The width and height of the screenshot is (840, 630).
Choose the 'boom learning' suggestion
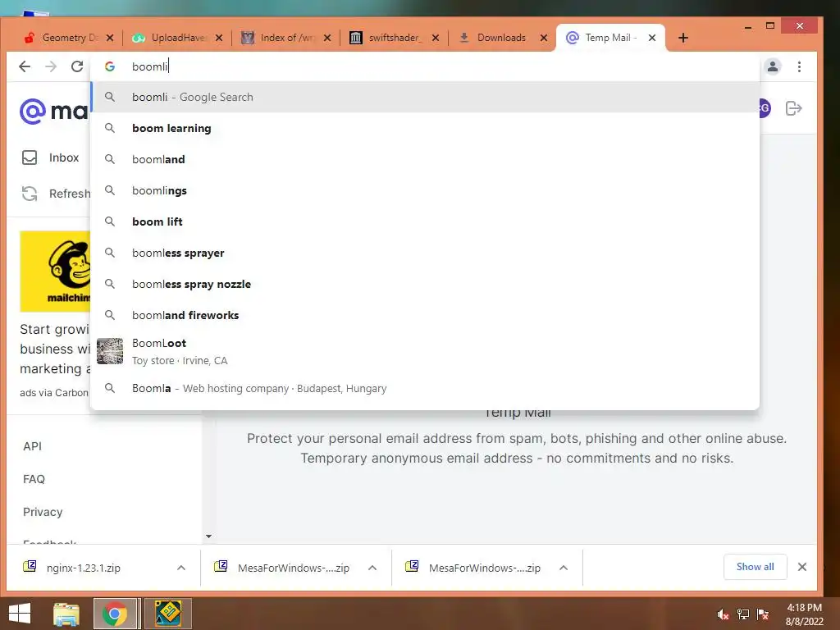[x=425, y=128]
